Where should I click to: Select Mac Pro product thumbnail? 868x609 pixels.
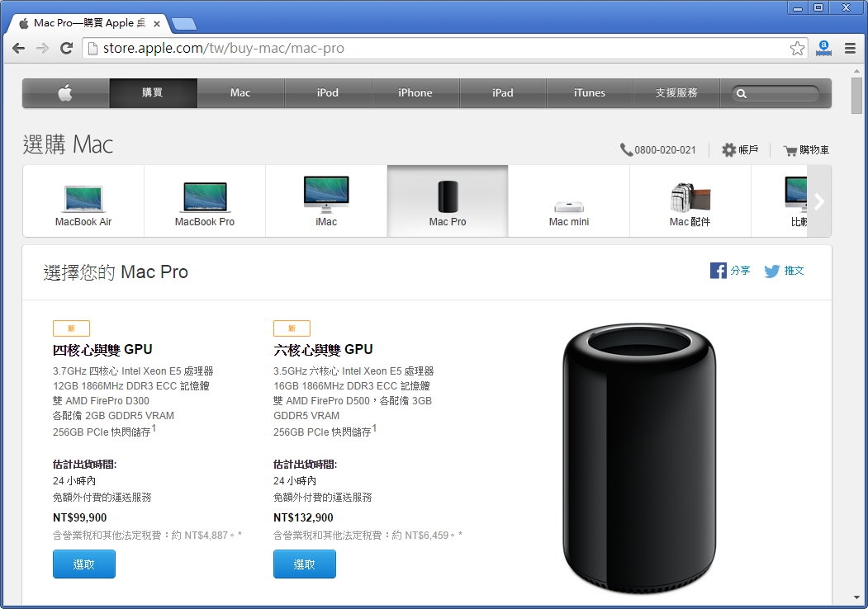click(x=448, y=201)
